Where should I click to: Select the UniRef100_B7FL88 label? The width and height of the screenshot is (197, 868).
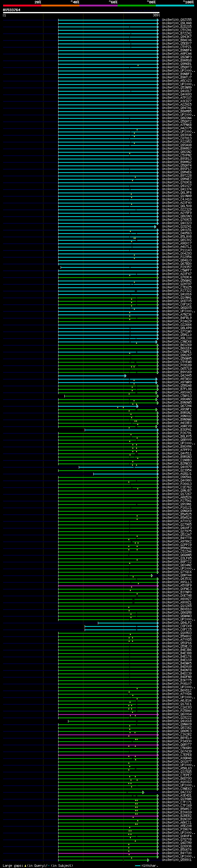pos(177,389)
